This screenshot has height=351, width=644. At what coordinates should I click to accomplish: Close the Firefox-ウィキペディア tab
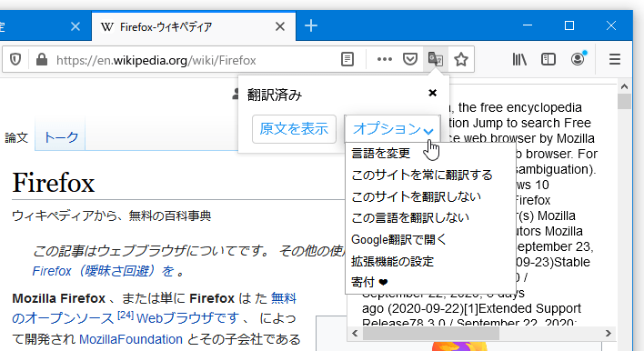(x=280, y=26)
